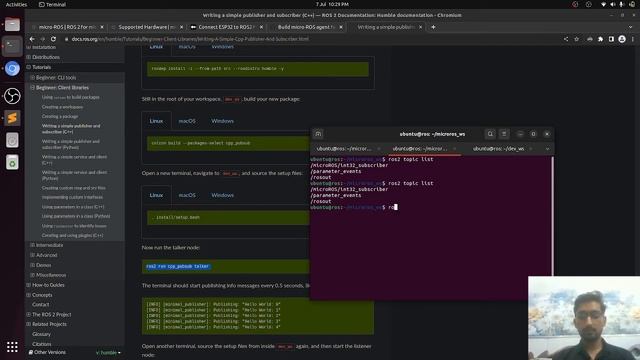This screenshot has width=640, height=360.
Task: Open the browser extensions puzzle icon
Action: click(x=600, y=39)
